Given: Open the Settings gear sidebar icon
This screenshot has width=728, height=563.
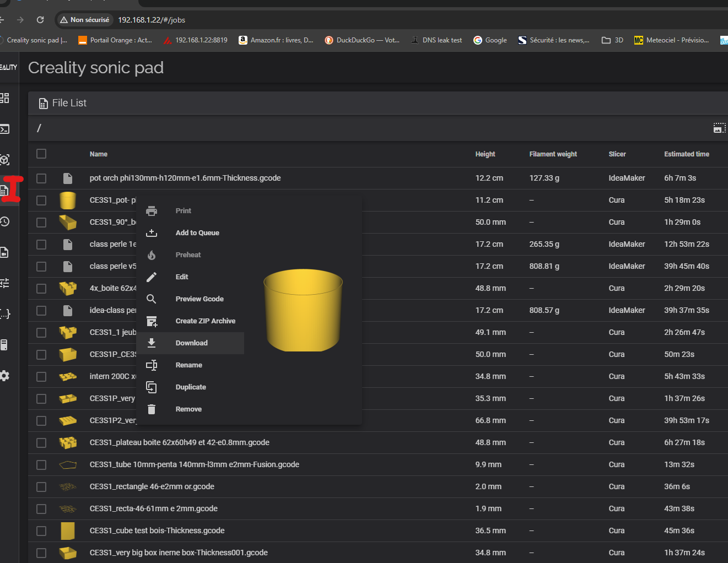Looking at the screenshot, I should point(4,376).
